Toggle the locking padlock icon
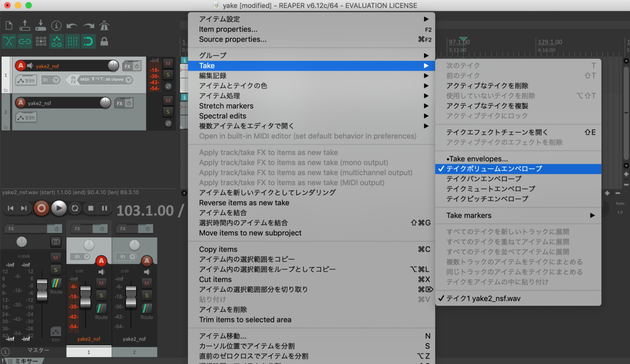The width and height of the screenshot is (630, 364). click(104, 41)
